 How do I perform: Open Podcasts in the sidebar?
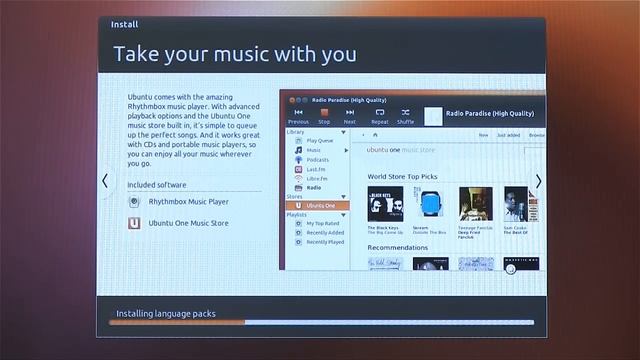(x=318, y=160)
